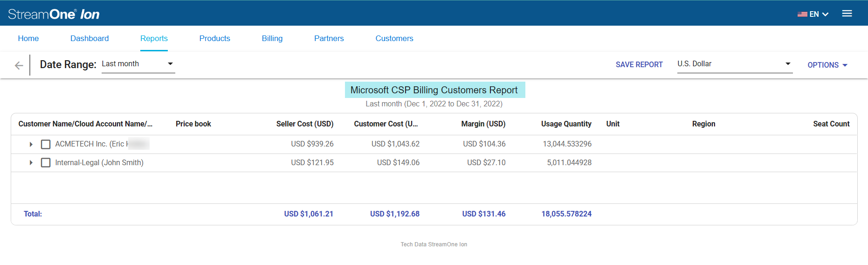The height and width of the screenshot is (265, 868).
Task: Click total customer cost USD $1,192.68
Action: tap(395, 214)
